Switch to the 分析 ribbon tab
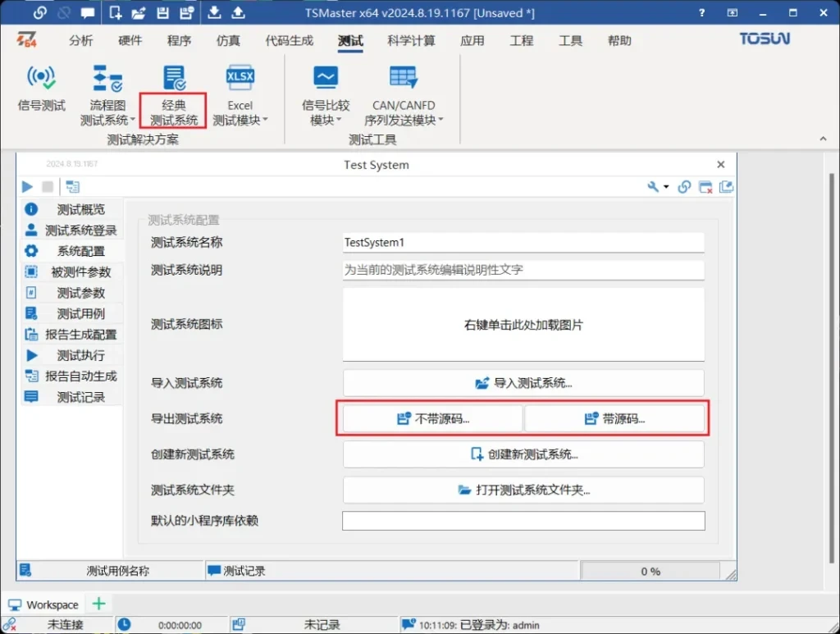 pyautogui.click(x=80, y=41)
